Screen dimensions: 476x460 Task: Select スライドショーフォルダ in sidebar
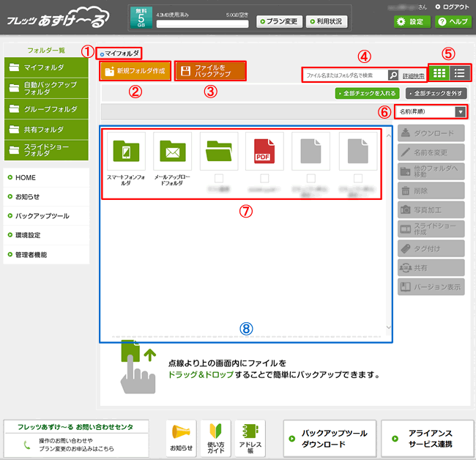tap(46, 150)
